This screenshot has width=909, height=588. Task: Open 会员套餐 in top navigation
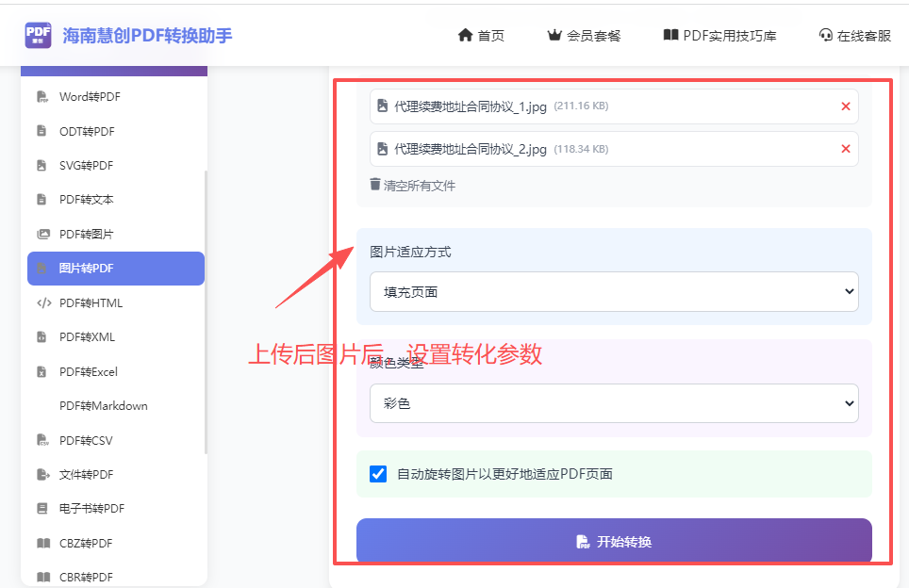(x=585, y=36)
